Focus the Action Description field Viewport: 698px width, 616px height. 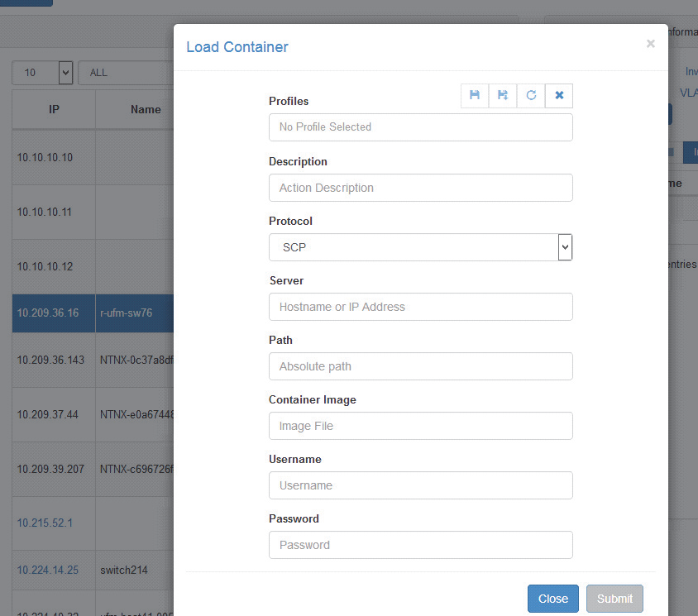[420, 188]
